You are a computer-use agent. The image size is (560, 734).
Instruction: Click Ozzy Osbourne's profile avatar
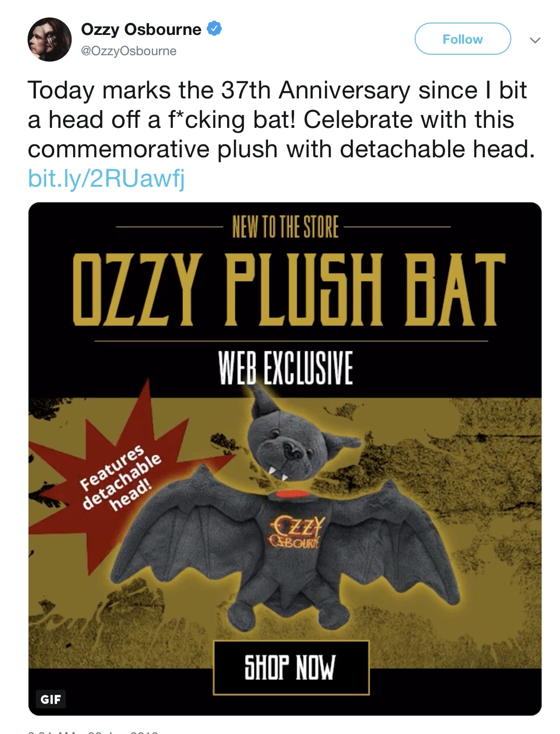49,40
